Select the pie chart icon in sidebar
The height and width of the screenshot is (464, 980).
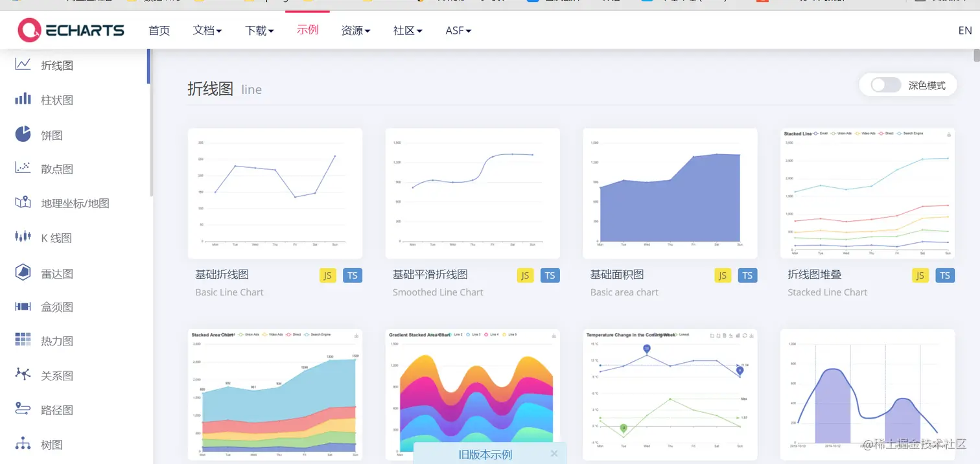23,134
